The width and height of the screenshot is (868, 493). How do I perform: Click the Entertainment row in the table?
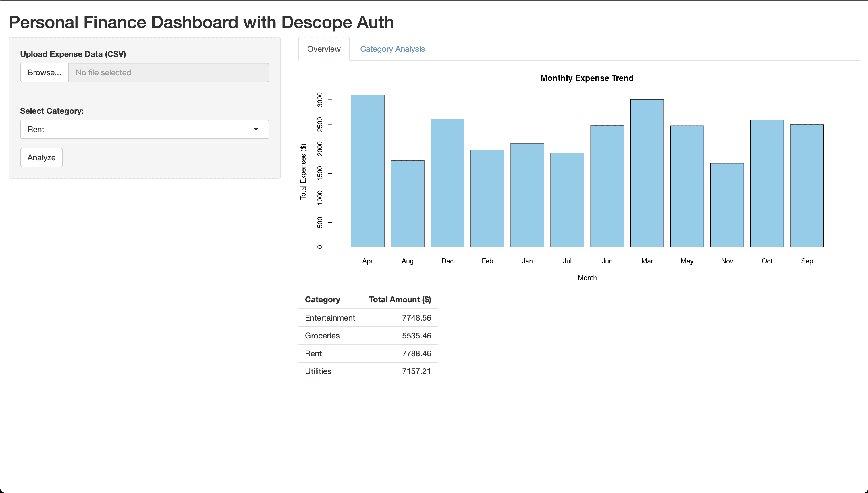pyautogui.click(x=330, y=318)
